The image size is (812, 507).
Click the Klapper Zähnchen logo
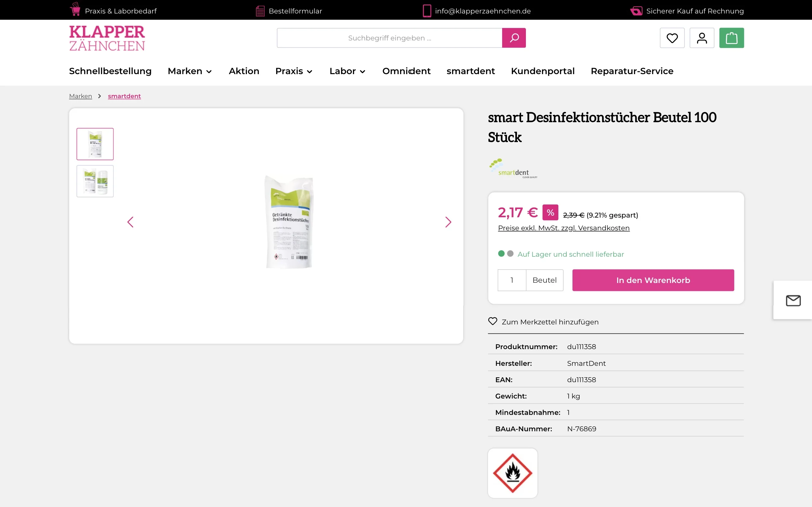[107, 38]
